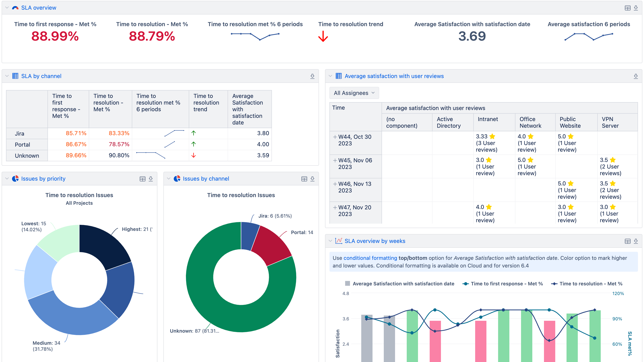This screenshot has width=644, height=362.
Task: Expand the W44, Oct 30 2023 row
Action: point(335,137)
